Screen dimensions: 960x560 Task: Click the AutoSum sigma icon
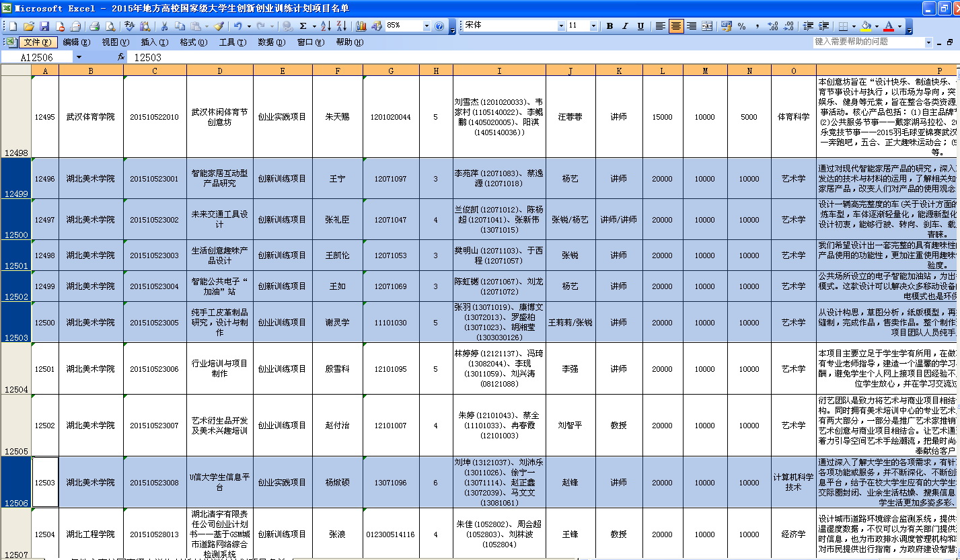coord(303,26)
